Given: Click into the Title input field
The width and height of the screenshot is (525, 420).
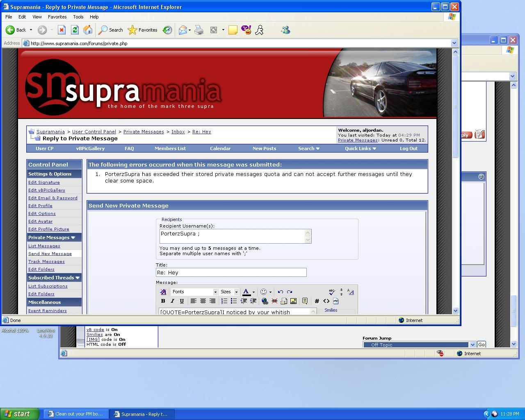Looking at the screenshot, I should pos(231,272).
